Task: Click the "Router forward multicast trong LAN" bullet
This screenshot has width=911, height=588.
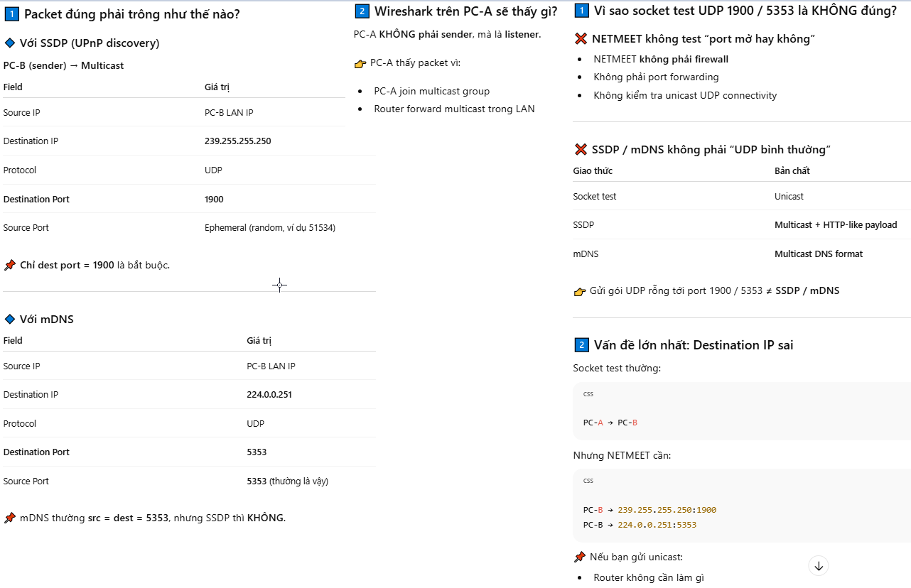Action: 454,109
